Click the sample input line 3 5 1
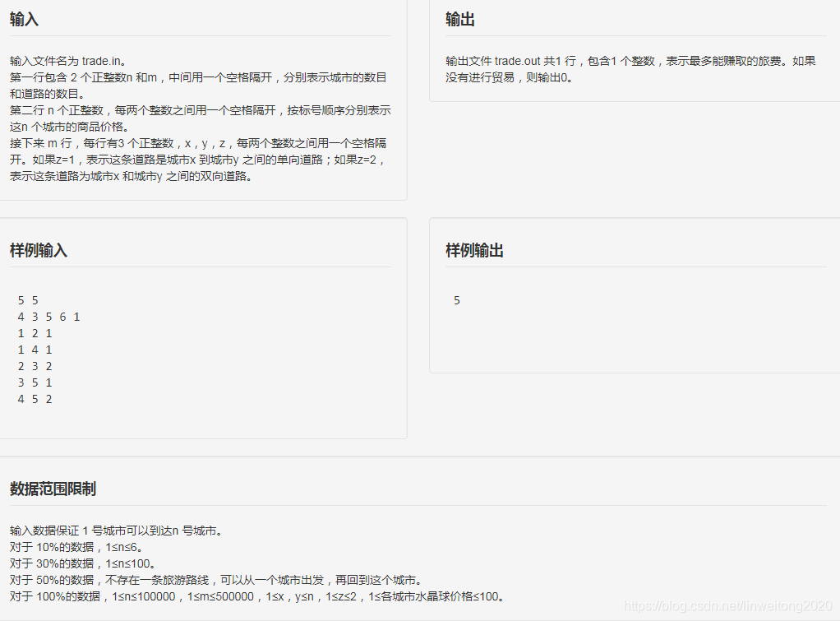This screenshot has width=840, height=621. (33, 382)
